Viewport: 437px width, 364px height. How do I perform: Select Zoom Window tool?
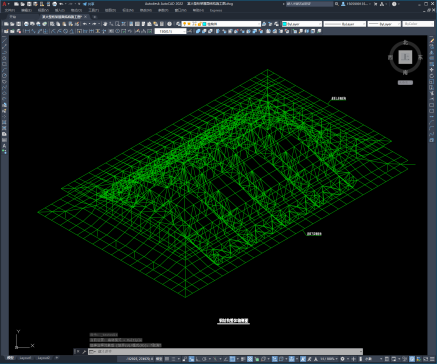coord(117,24)
